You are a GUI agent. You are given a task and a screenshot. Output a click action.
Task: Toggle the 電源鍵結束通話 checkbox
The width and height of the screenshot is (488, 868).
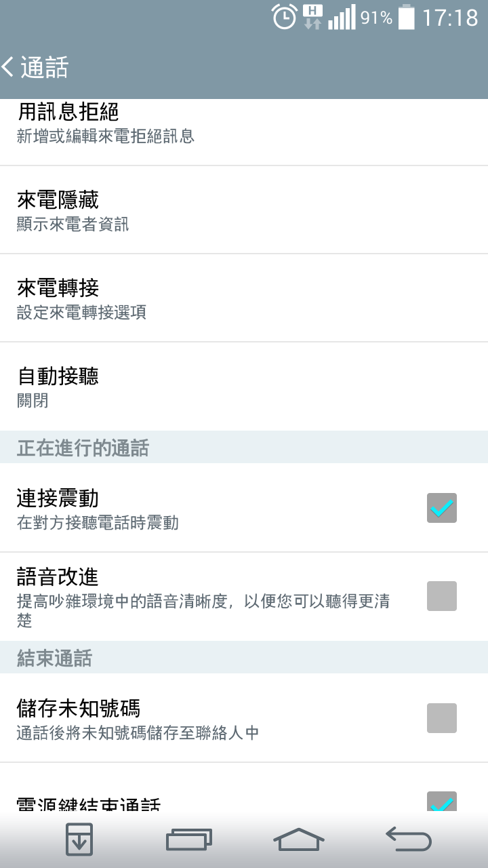click(x=442, y=802)
